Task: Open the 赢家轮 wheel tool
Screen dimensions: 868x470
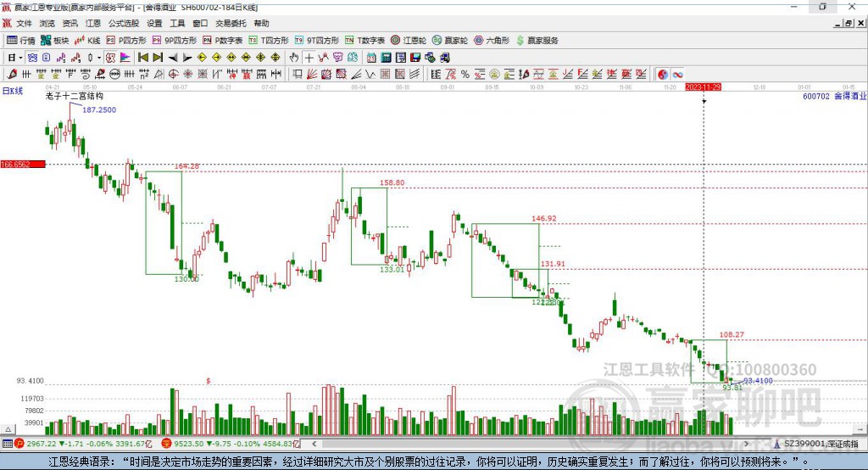Action: coord(450,41)
